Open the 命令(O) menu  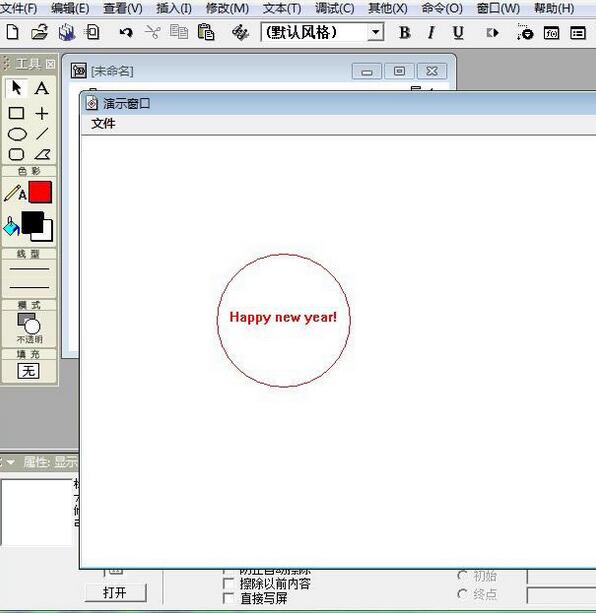tap(442, 8)
